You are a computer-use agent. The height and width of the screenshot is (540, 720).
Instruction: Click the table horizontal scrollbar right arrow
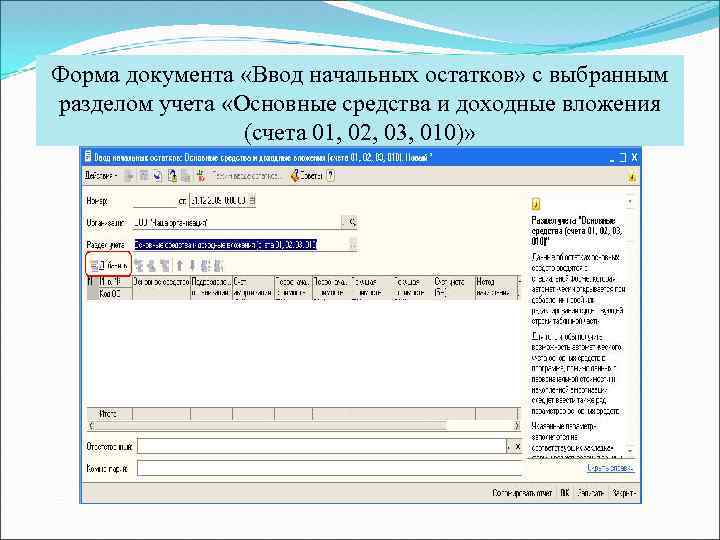point(517,426)
